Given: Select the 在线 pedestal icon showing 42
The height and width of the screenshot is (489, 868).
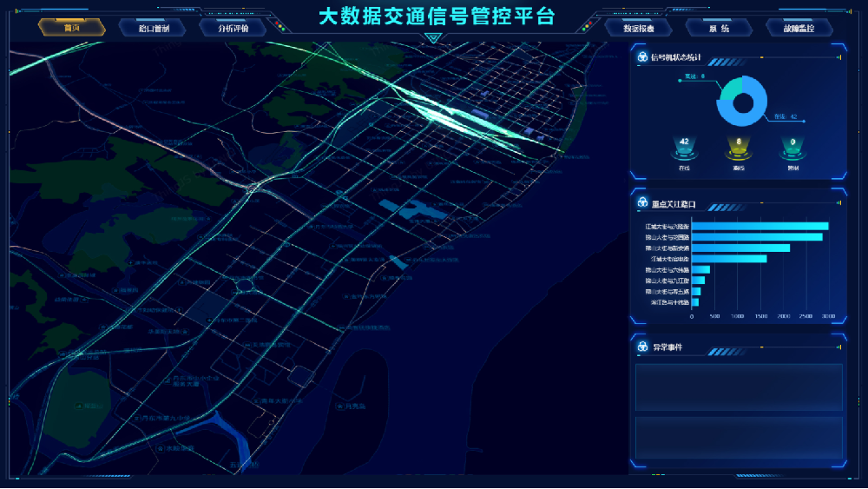Looking at the screenshot, I should 684,150.
